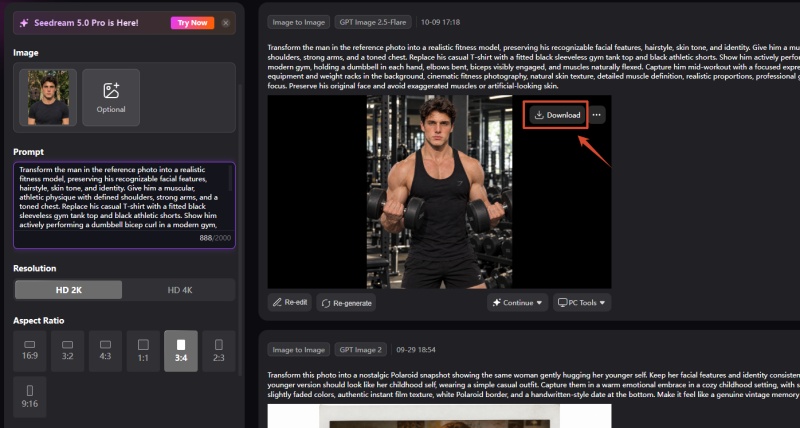Click the GPT Image 2 model tag
This screenshot has width=800, height=428.
(361, 350)
